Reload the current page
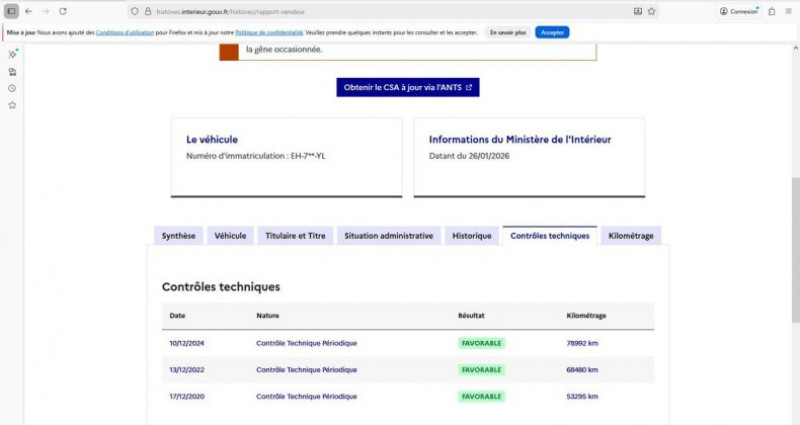This screenshot has width=800, height=425. coord(63,11)
